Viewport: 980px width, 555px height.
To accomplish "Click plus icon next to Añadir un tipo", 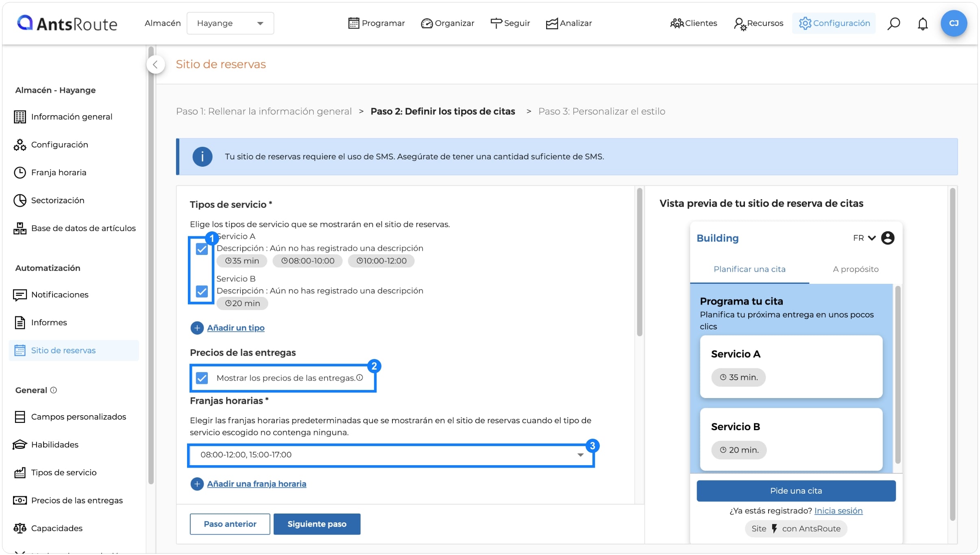I will (197, 328).
